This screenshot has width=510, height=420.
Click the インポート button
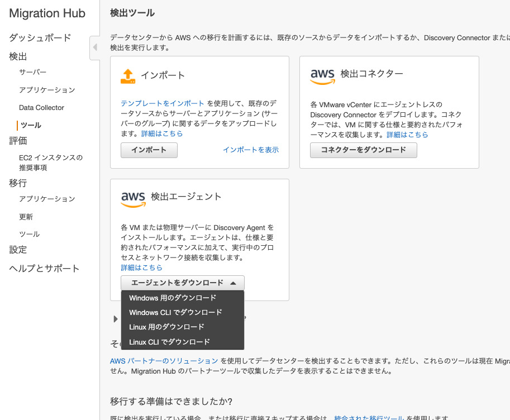[149, 150]
